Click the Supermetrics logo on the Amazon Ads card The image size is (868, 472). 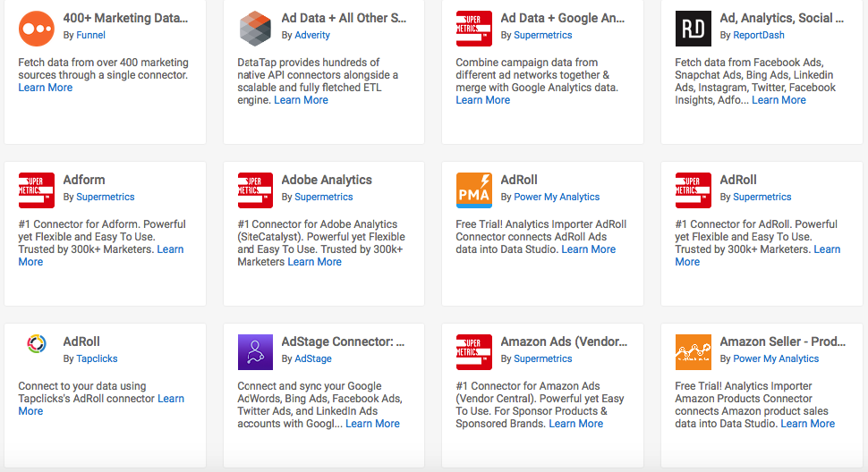474,351
